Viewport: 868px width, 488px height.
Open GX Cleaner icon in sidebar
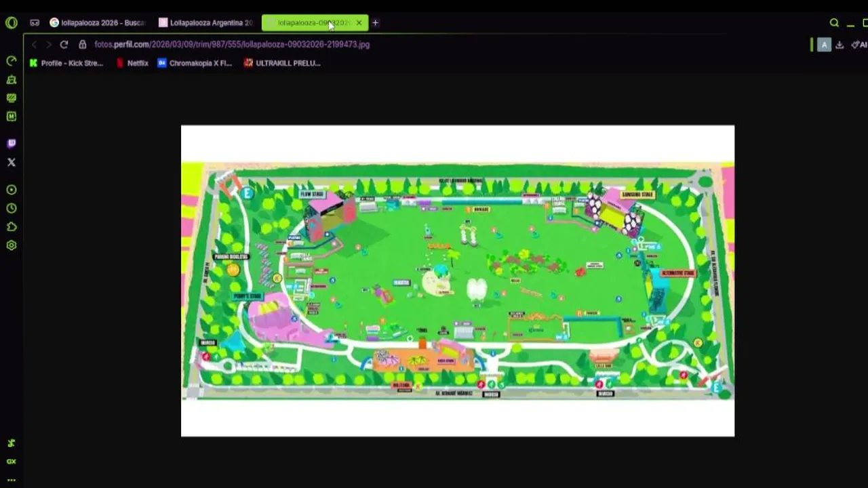(12, 79)
